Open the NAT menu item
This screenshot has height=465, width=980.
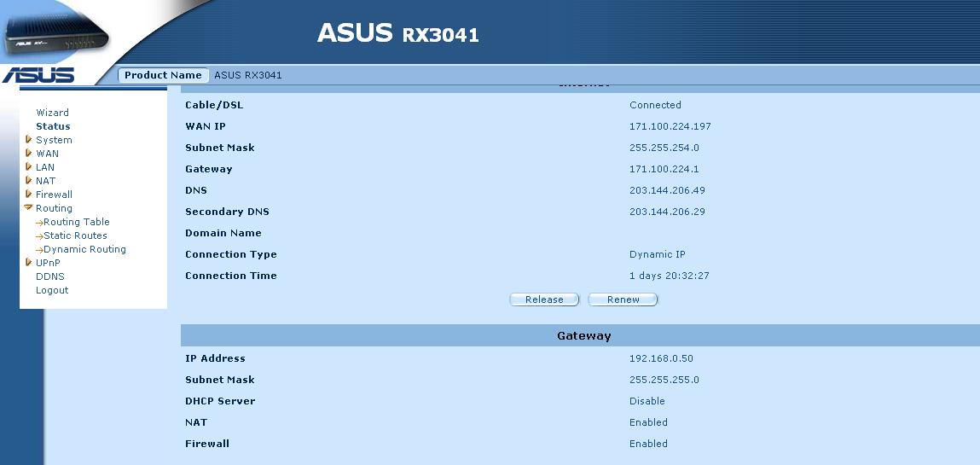(45, 181)
